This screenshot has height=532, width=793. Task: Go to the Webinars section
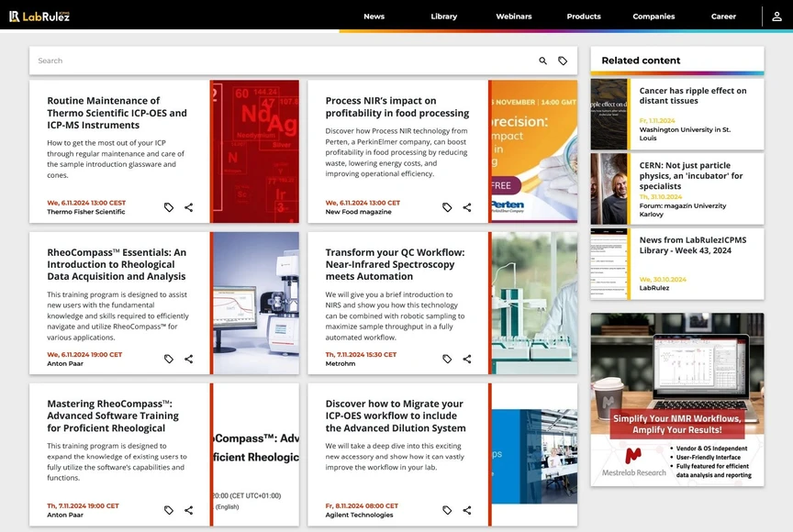coord(514,17)
